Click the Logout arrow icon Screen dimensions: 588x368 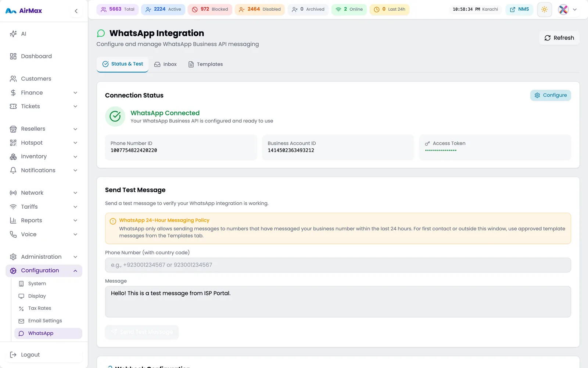(13, 355)
